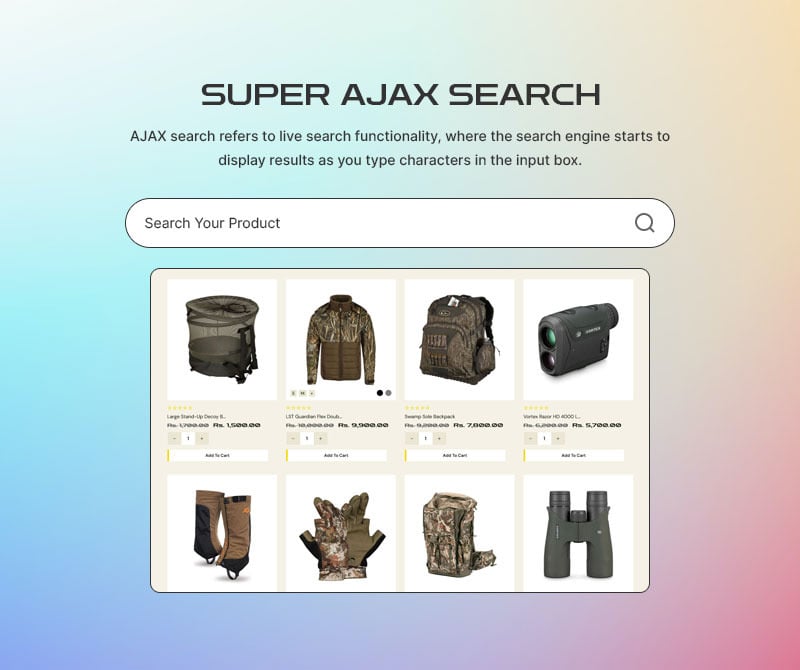Add Large Stand-Up Decoy bag to cart
This screenshot has height=670, width=800.
(x=218, y=455)
